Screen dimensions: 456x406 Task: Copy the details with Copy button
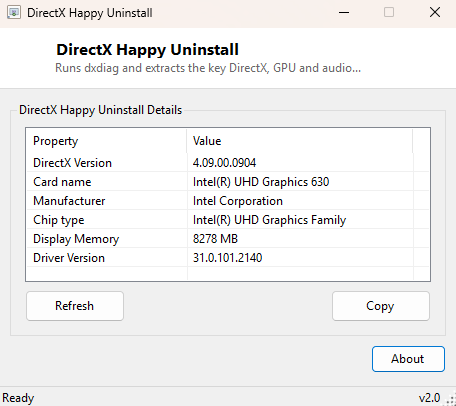[381, 306]
